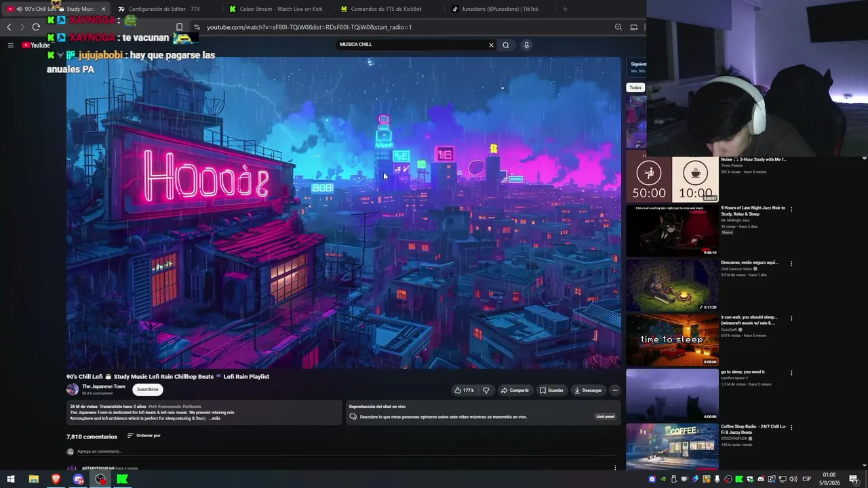This screenshot has height=488, width=868.
Task: Share the video with Compartir
Action: (x=515, y=390)
